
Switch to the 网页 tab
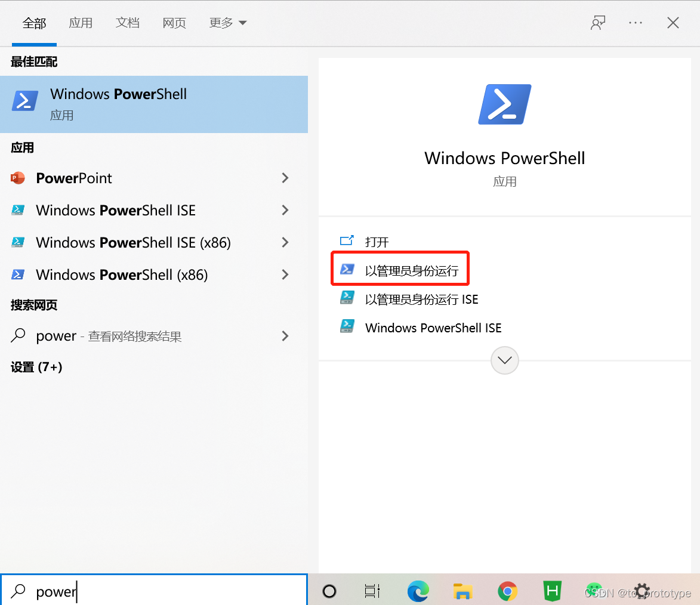click(174, 23)
